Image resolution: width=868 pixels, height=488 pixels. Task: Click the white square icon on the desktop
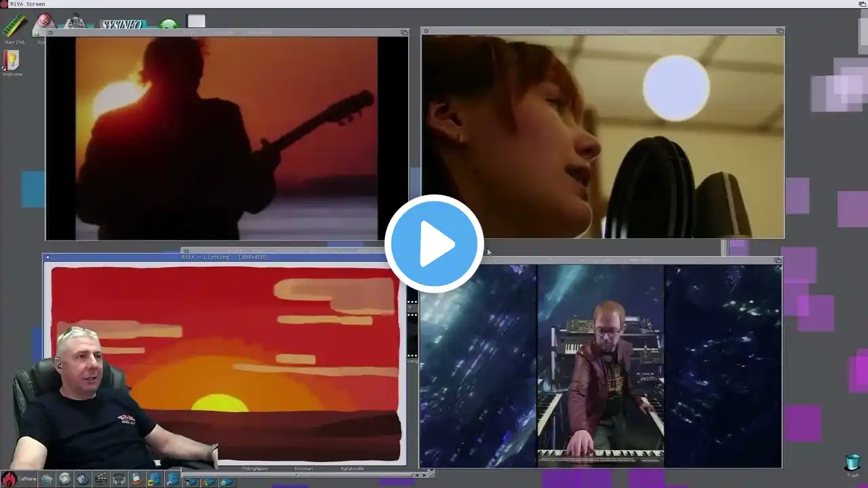196,22
